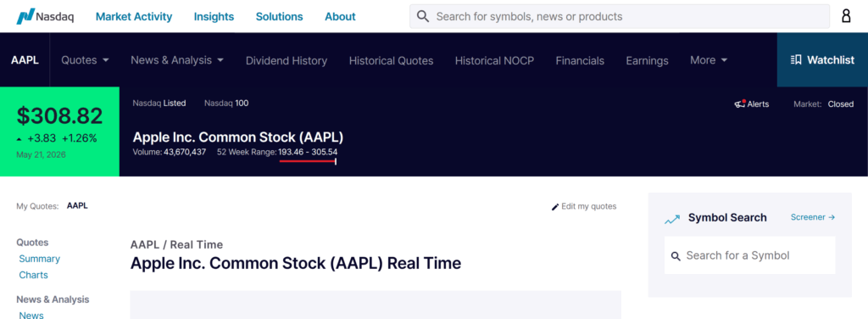Image resolution: width=868 pixels, height=319 pixels.
Task: Click the Symbol Search heading
Action: coord(727,218)
